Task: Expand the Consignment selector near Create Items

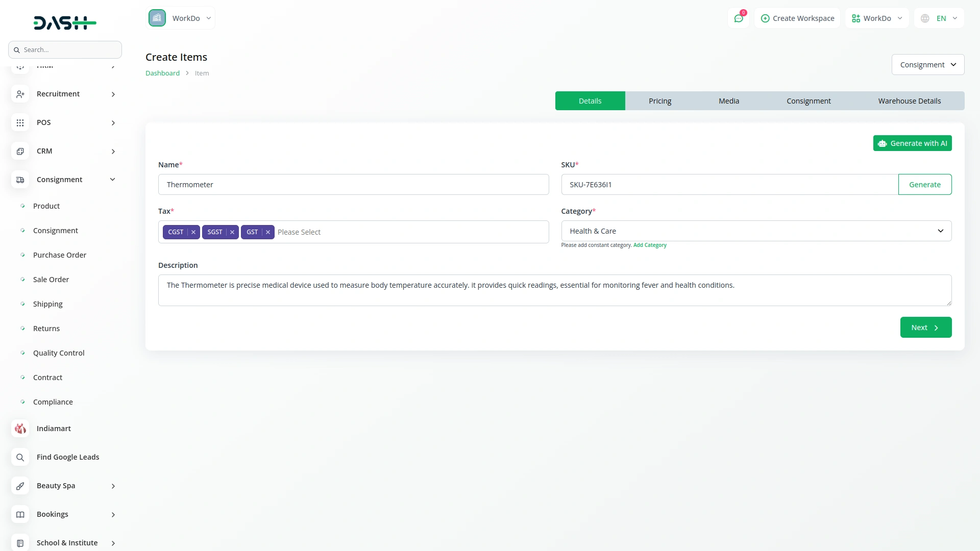Action: [x=927, y=64]
